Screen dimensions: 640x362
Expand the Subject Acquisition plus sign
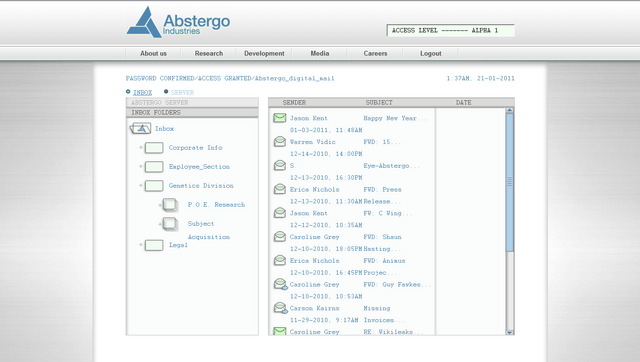point(160,224)
